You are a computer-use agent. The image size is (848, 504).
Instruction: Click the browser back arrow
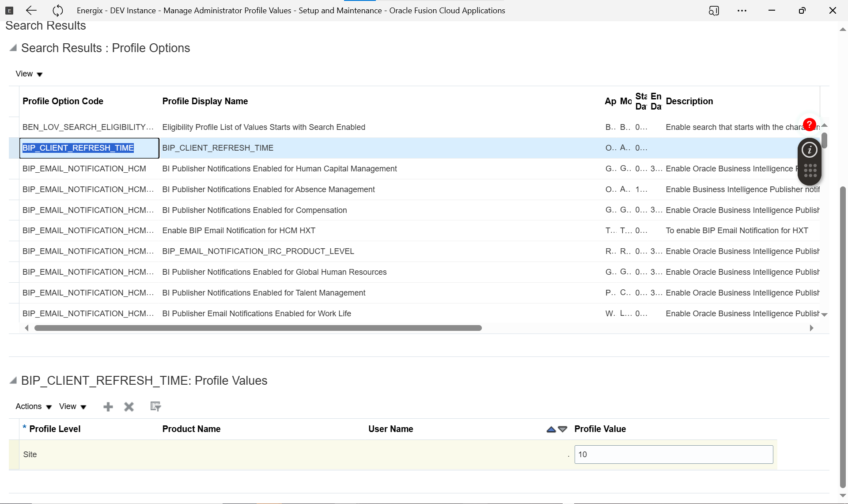coord(31,10)
